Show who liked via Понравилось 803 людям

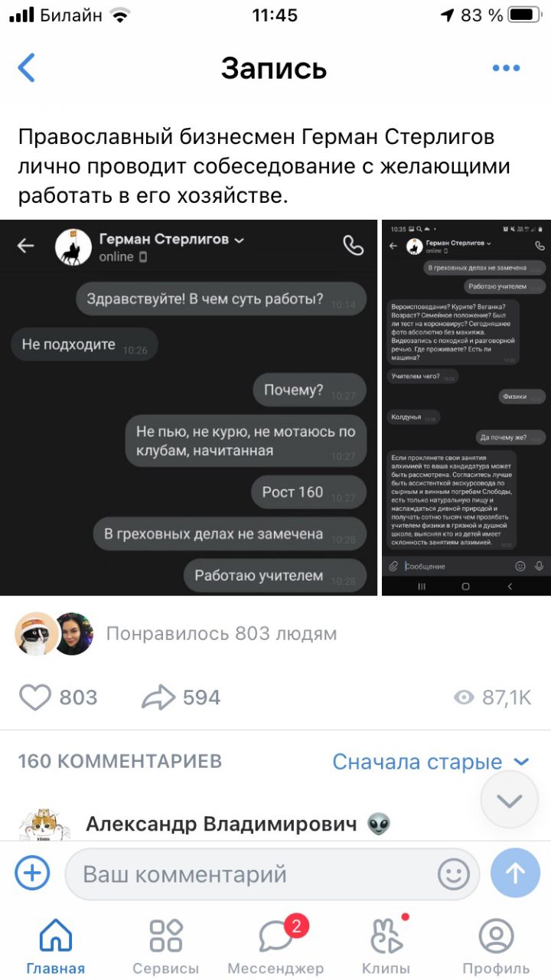pos(221,634)
